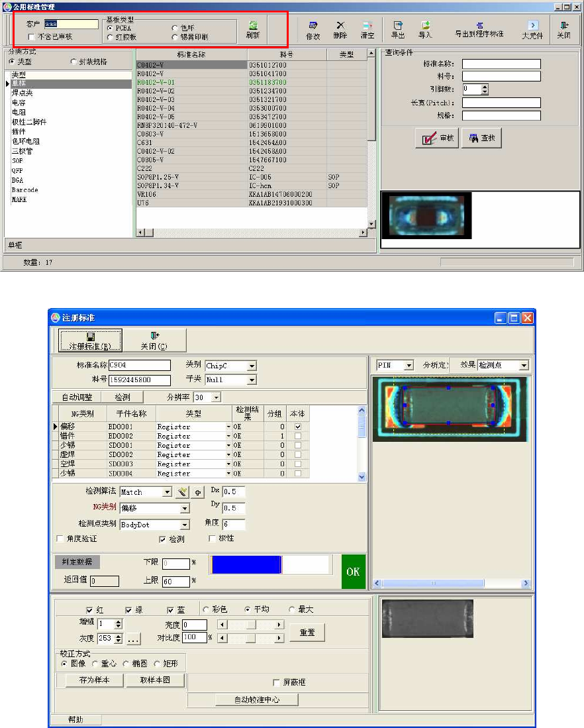Click the 删除 delete toolbar icon

pos(340,25)
